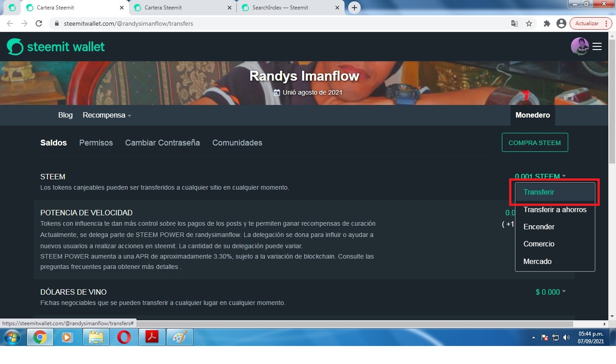
Task: Click the Action Center flag tray icon
Action: [545, 337]
